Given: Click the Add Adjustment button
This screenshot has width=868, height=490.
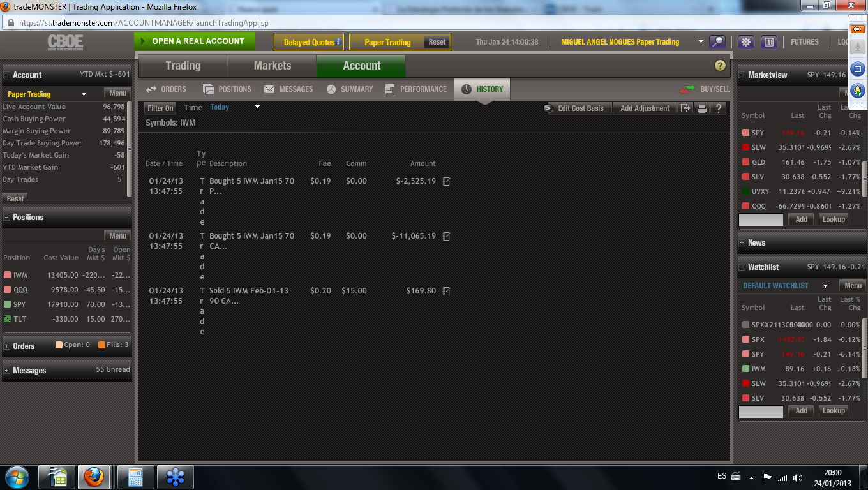Looking at the screenshot, I should 645,108.
